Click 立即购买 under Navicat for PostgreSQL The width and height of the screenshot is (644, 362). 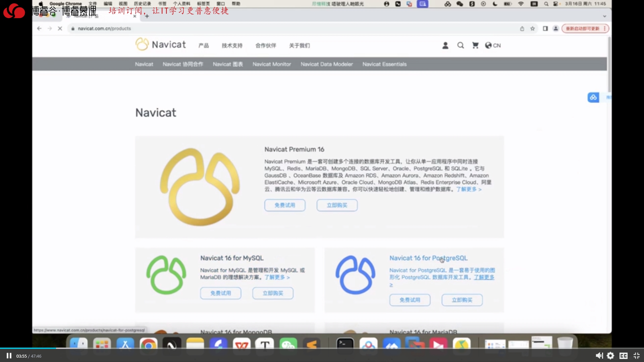coord(462,300)
